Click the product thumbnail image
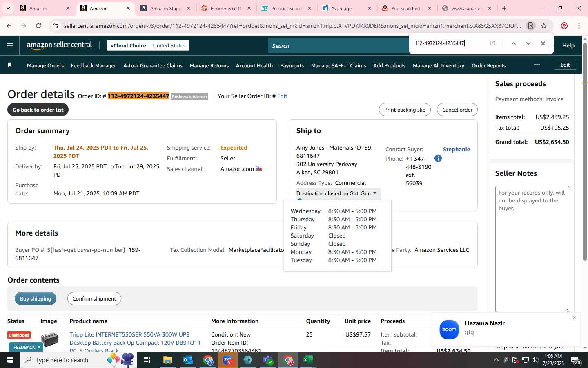The image size is (588, 368). click(x=50, y=339)
